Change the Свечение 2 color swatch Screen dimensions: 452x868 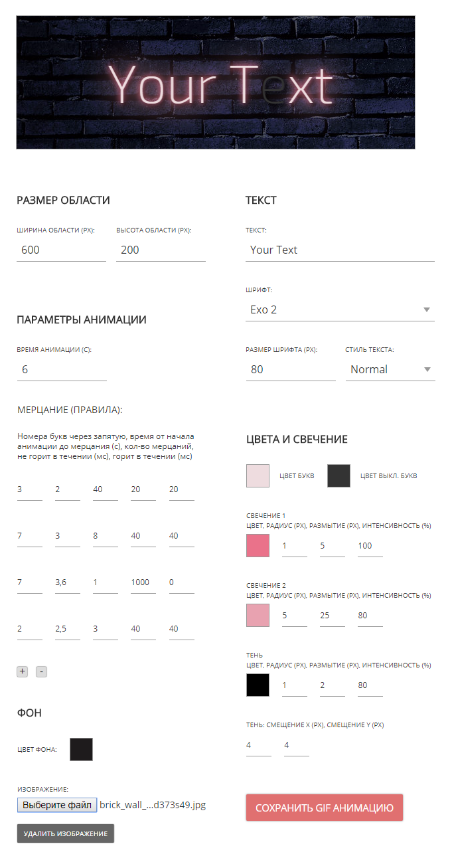click(258, 615)
